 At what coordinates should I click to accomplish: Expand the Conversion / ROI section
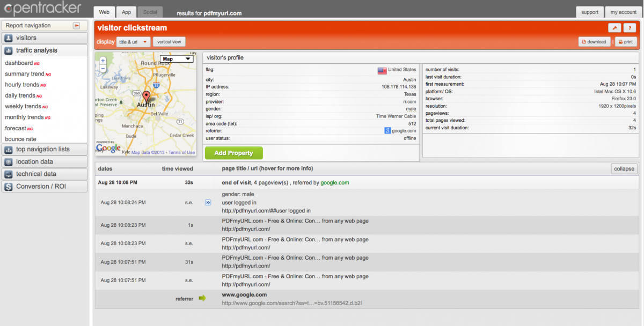[45, 187]
